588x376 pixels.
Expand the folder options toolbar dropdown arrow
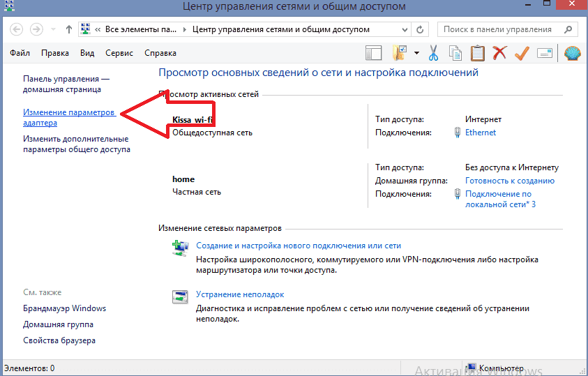point(416,53)
